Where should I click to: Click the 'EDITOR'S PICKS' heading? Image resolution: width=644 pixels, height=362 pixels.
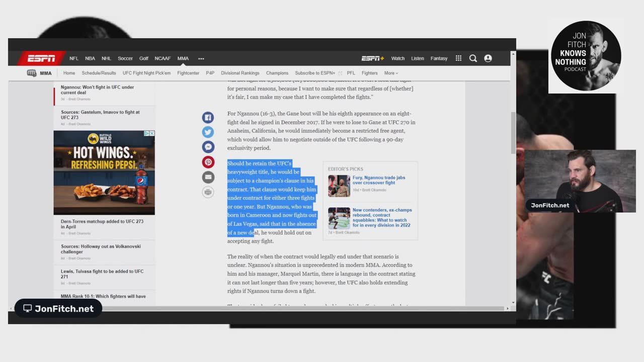click(345, 169)
